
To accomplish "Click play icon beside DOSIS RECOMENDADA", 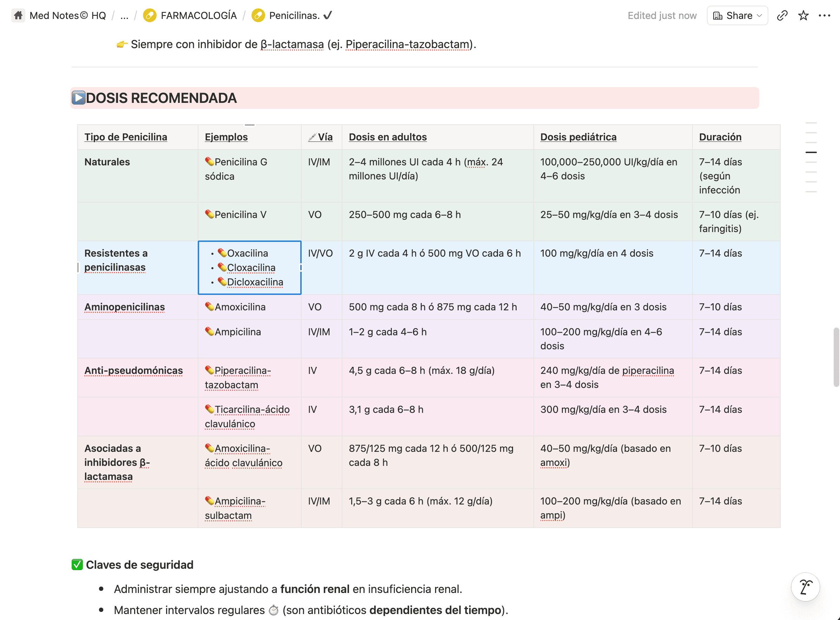I will click(x=78, y=98).
